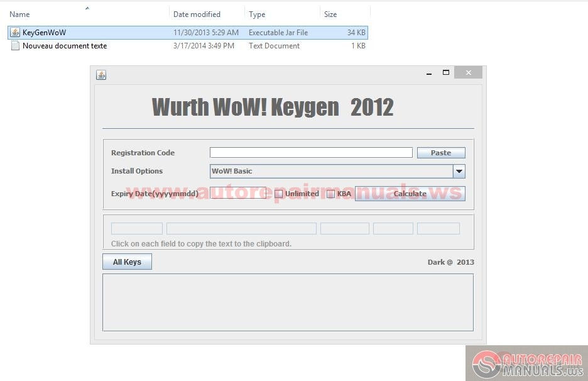This screenshot has width=588, height=381.
Task: Focus the Expiry Date input field
Action: (238, 193)
